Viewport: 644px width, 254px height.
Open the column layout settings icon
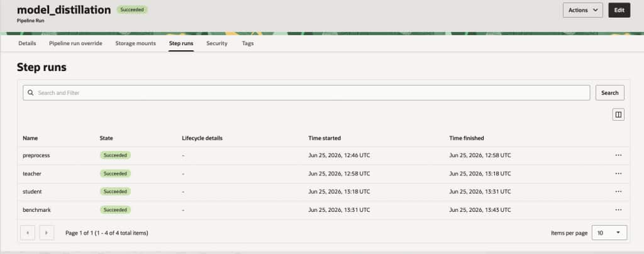pyautogui.click(x=618, y=114)
